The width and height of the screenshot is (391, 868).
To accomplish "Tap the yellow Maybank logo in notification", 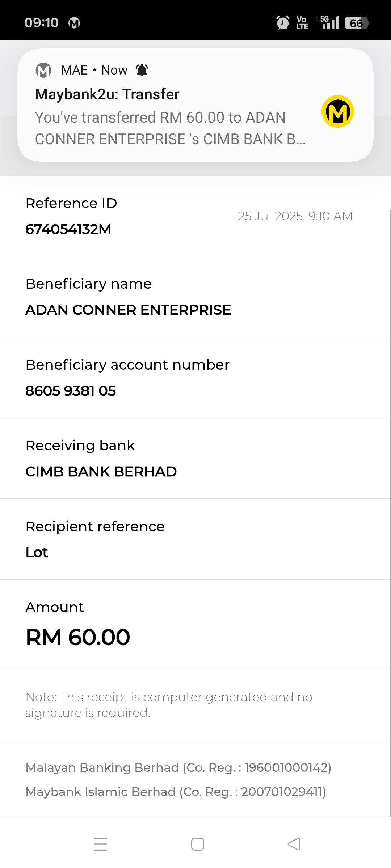I will 337,111.
